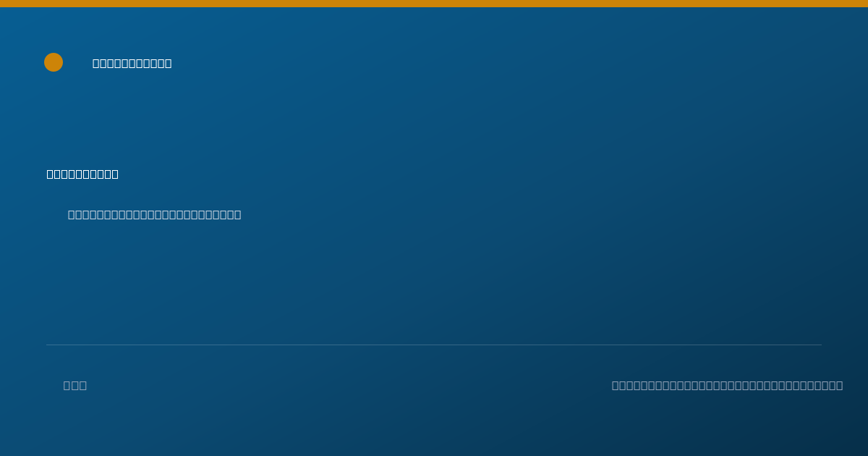This screenshot has width=868, height=456.
Task: Click the thin horizontal divider line
Action: pyautogui.click(x=434, y=345)
